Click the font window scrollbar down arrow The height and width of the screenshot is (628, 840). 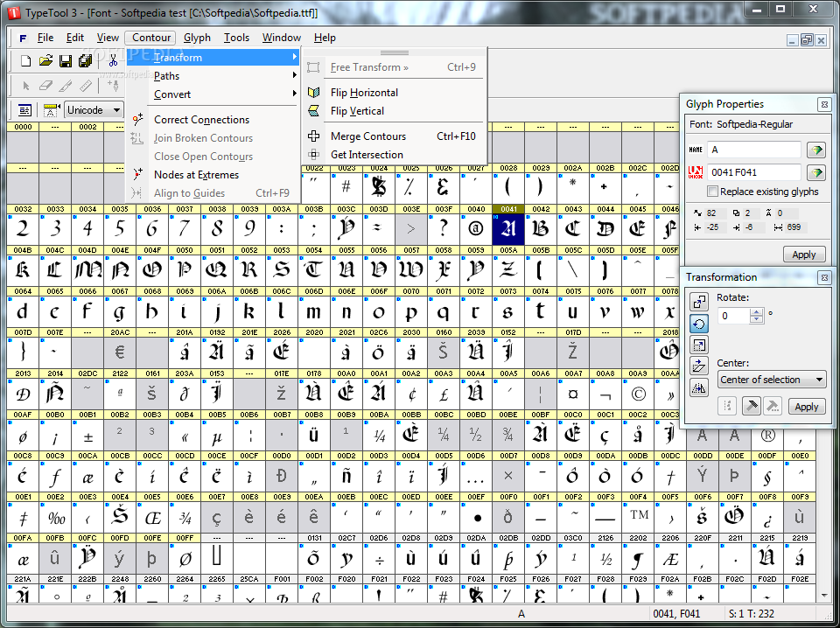click(x=825, y=596)
